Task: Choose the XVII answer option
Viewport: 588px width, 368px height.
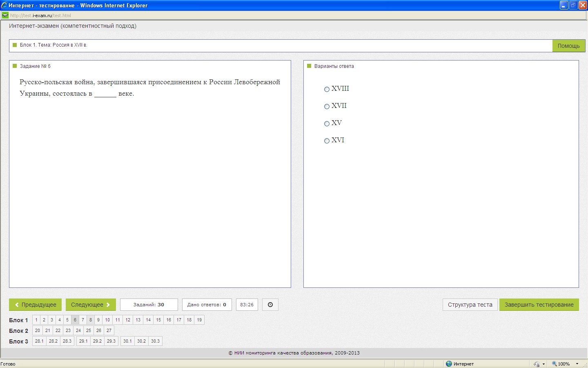Action: point(327,106)
